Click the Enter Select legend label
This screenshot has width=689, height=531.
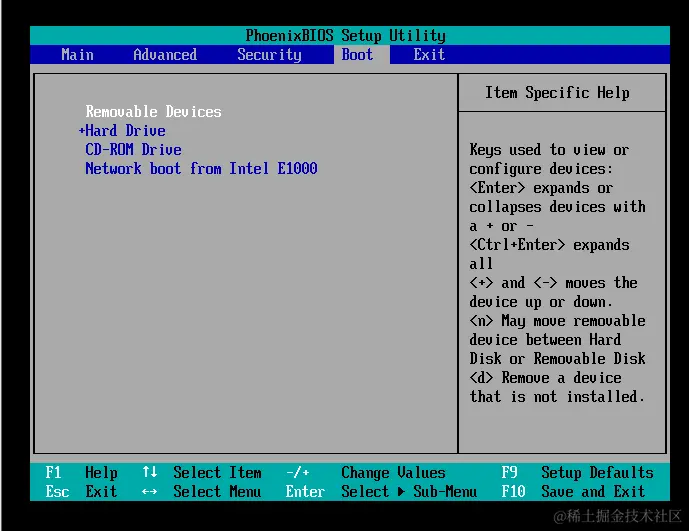(337, 491)
